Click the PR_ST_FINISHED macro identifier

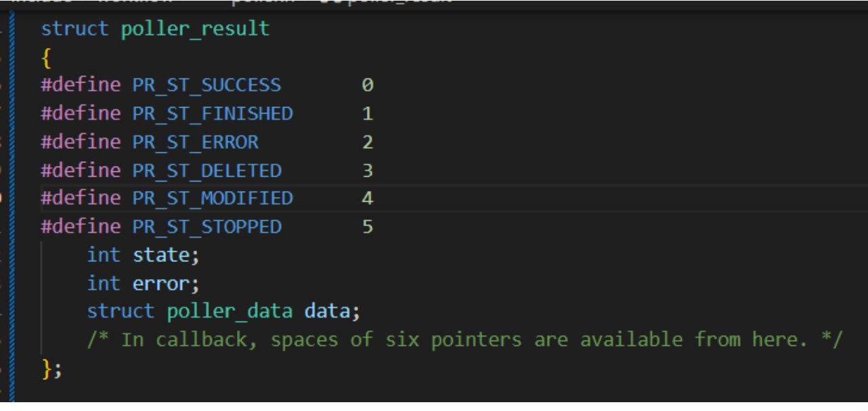[x=213, y=113]
